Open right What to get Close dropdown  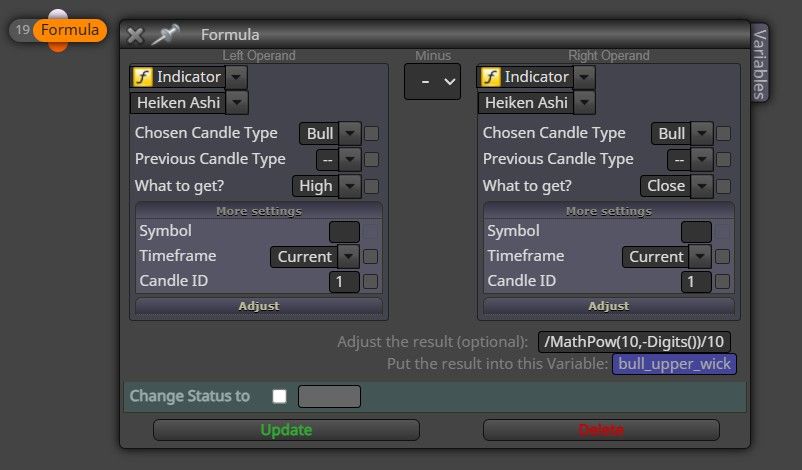702,186
